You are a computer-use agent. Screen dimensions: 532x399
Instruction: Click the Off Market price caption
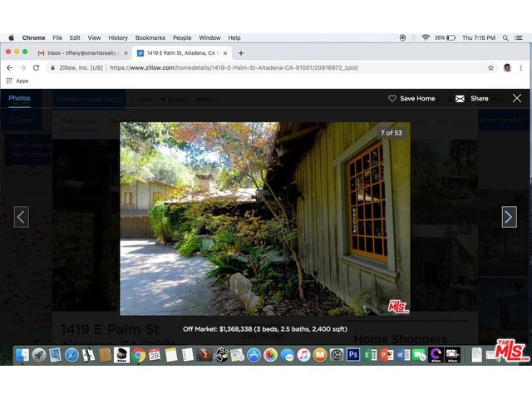click(x=265, y=329)
